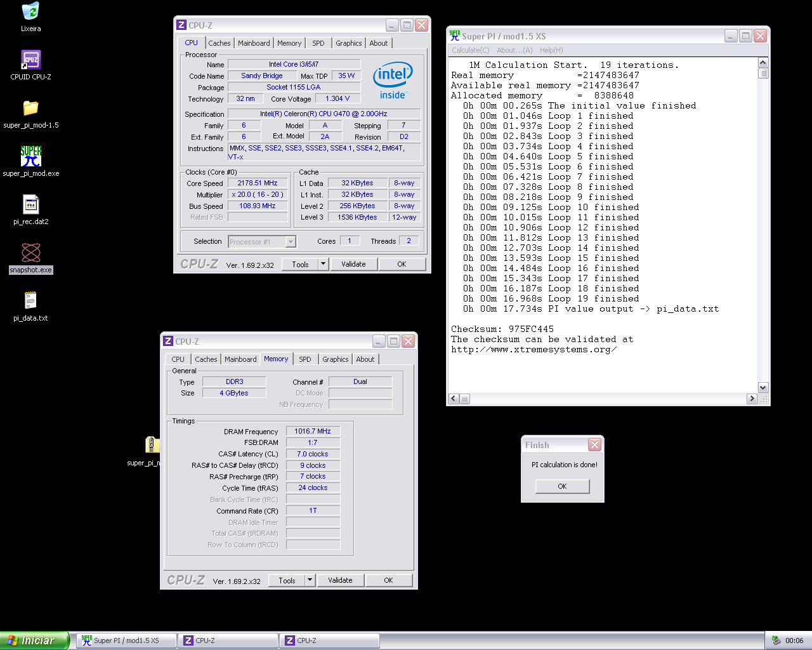The image size is (812, 650).
Task: Click the Super PI title bar icon
Action: coord(455,36)
